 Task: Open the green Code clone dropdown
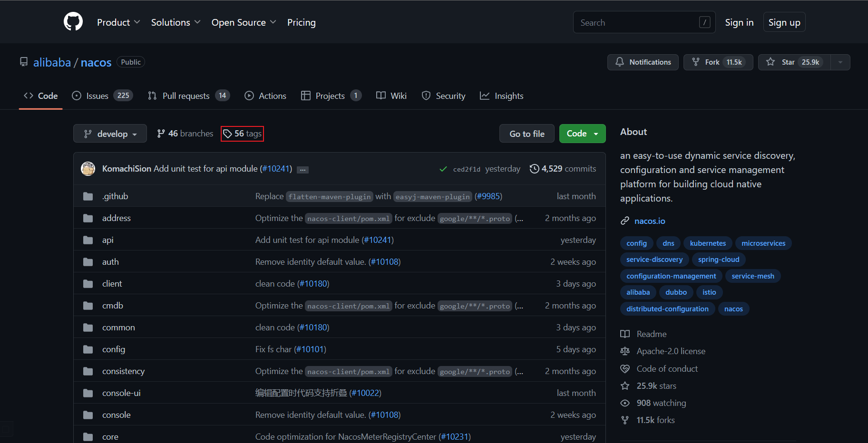click(x=583, y=134)
